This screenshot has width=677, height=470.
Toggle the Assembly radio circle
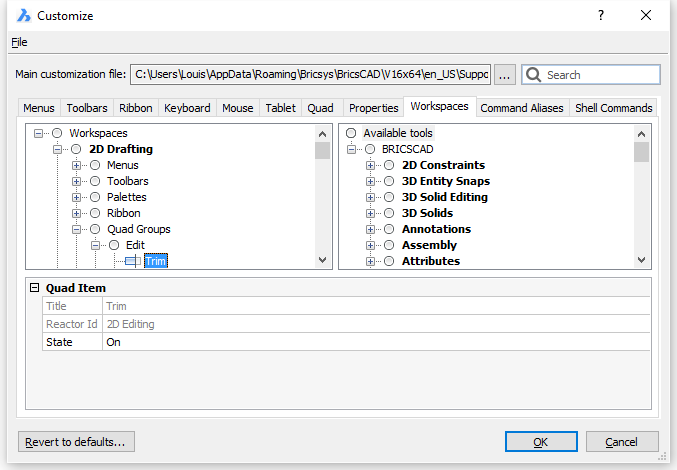pos(389,245)
